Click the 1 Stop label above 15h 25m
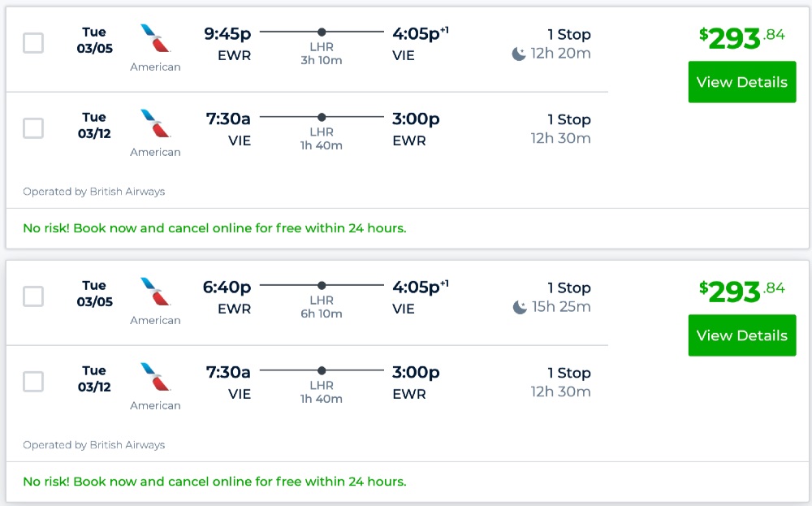This screenshot has width=812, height=506. pos(568,288)
